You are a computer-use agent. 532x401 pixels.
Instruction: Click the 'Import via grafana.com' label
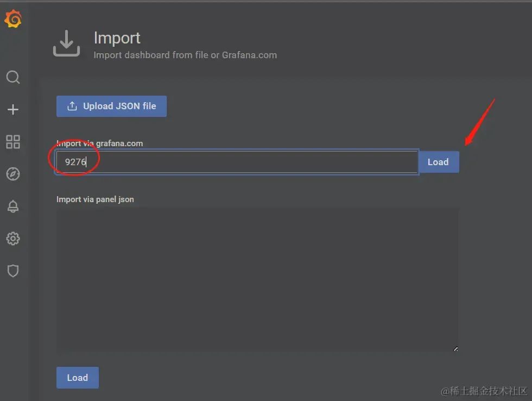(99, 143)
